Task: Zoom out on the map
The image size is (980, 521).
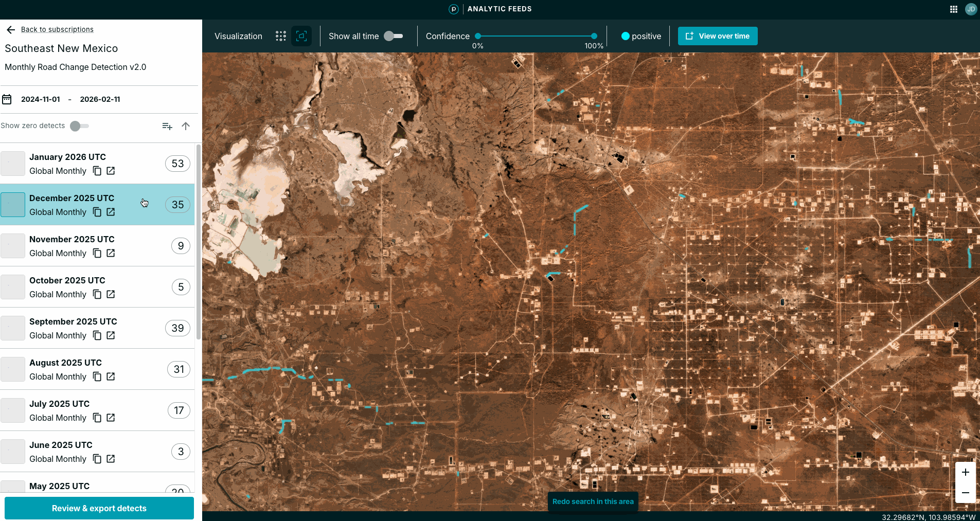Action: tap(966, 493)
